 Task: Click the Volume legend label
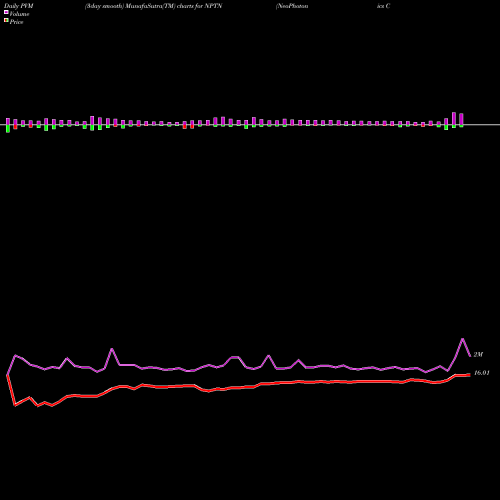click(x=19, y=14)
